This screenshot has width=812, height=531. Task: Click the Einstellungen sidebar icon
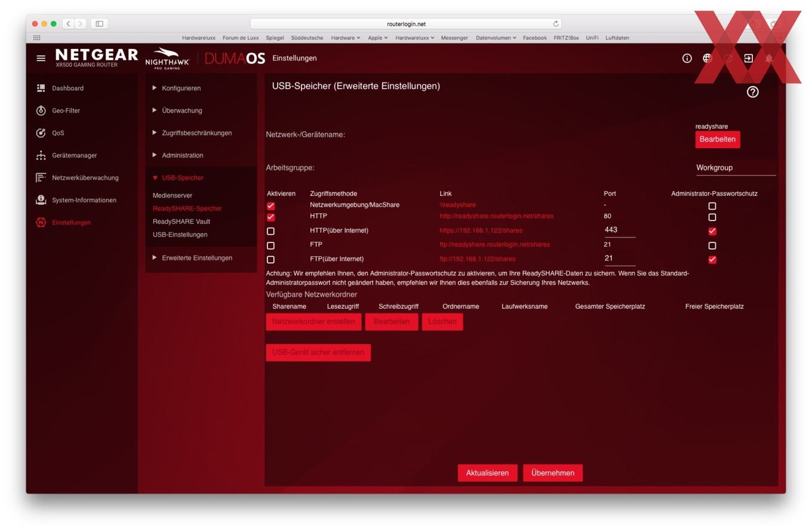point(41,222)
